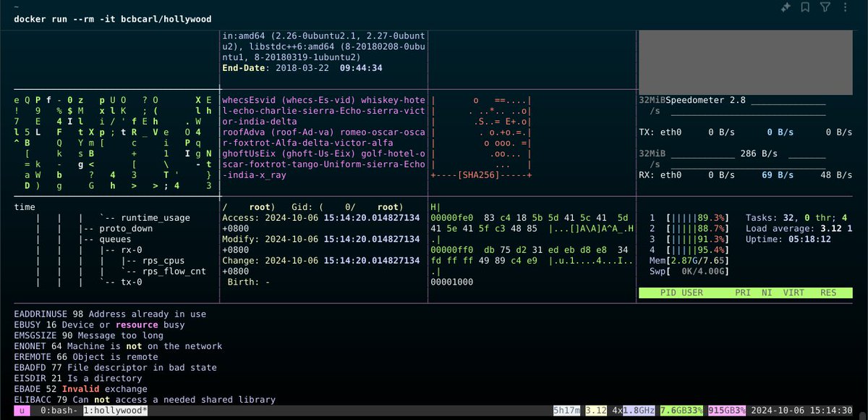Click the 'ELIBACC 79' error line
The image size is (868, 420).
[145, 400]
